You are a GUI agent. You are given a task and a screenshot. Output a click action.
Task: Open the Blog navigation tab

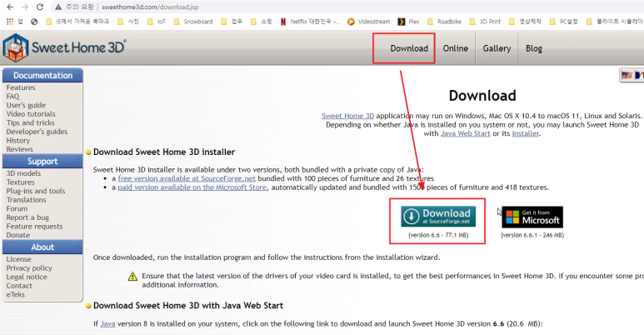click(534, 48)
